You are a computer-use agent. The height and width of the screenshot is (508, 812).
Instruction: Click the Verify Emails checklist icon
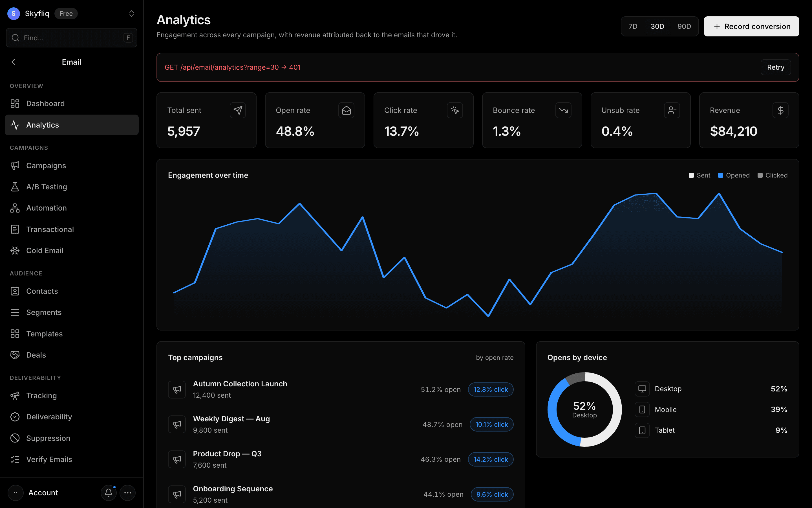pyautogui.click(x=15, y=459)
